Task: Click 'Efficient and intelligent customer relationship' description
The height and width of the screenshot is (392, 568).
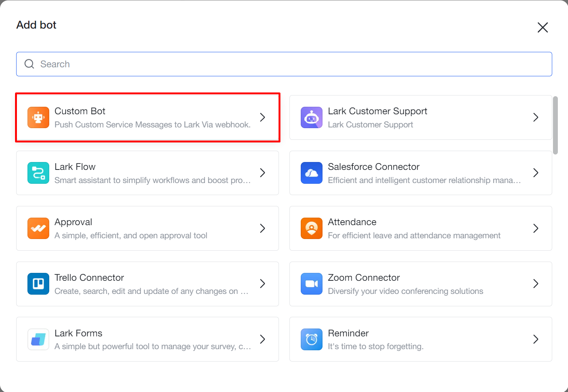Action: tap(424, 180)
